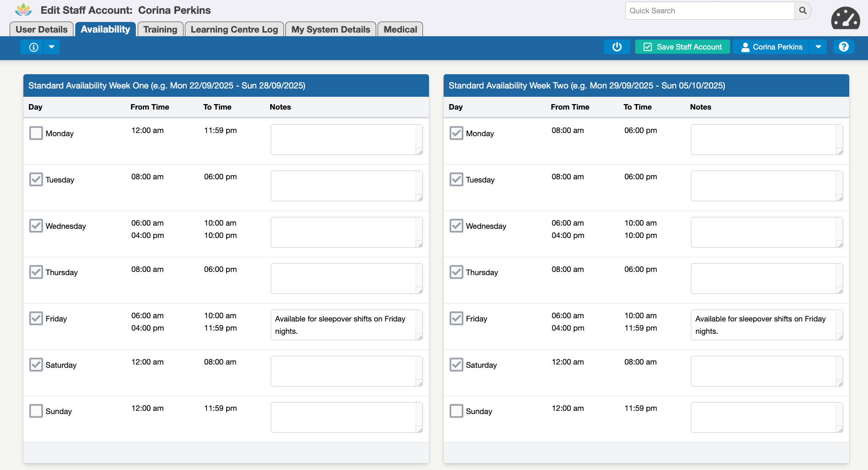Click Standard Availability Week Two header
The height and width of the screenshot is (470, 868).
646,85
